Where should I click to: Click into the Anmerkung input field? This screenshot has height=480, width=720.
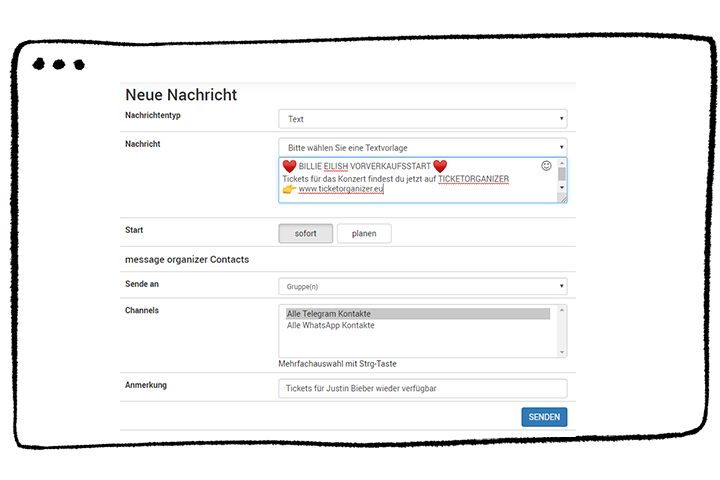pos(422,388)
